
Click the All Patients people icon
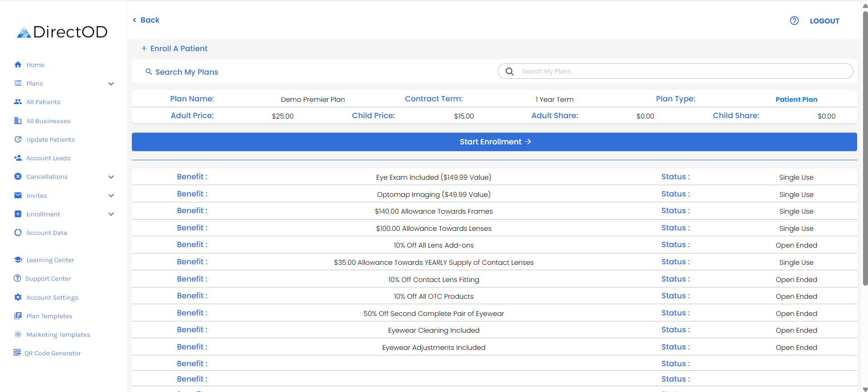(18, 102)
